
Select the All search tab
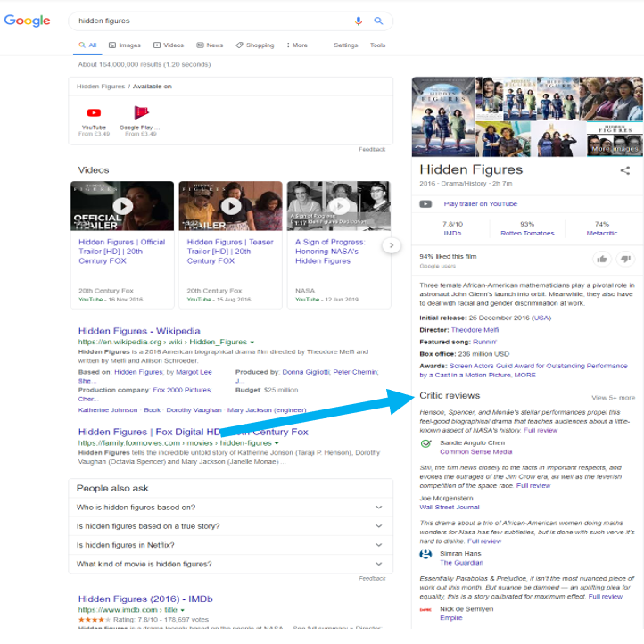click(87, 45)
